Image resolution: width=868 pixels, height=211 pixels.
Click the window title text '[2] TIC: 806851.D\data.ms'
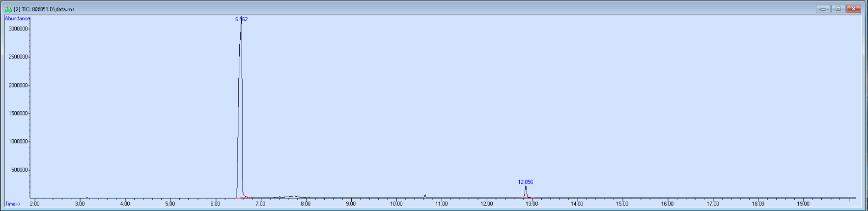tap(44, 9)
